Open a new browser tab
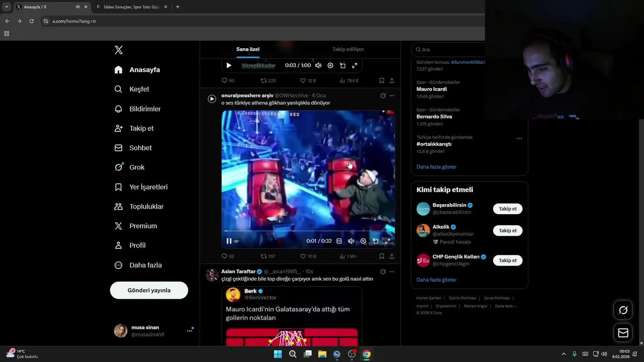Image resolution: width=644 pixels, height=362 pixels. pyautogui.click(x=178, y=7)
